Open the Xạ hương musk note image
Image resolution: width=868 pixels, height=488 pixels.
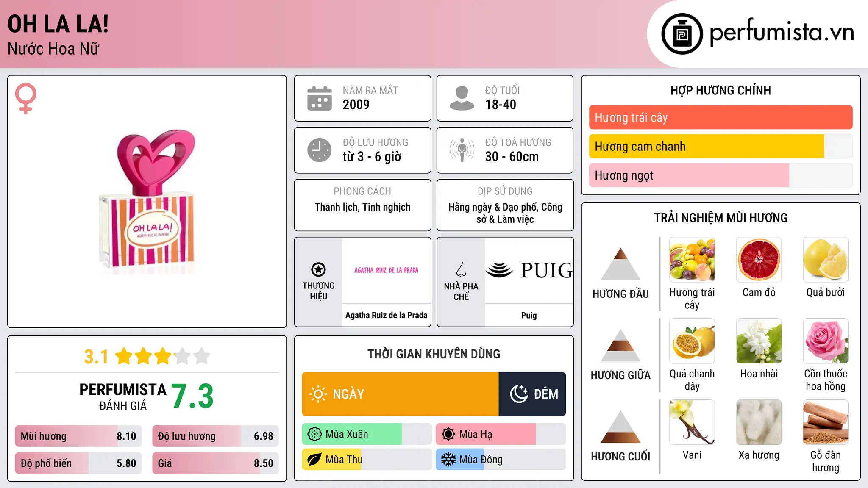point(759,422)
